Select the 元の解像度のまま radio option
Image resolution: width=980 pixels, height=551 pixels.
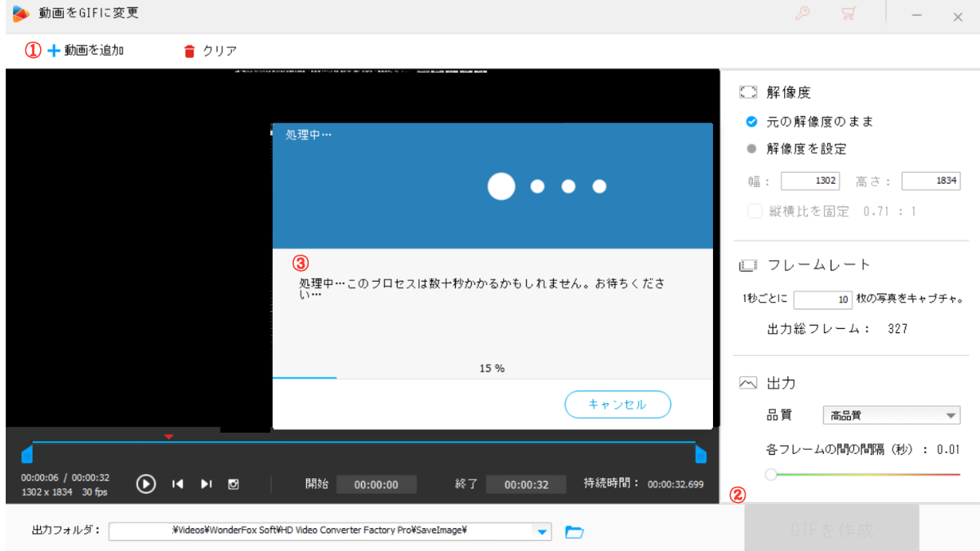point(752,122)
